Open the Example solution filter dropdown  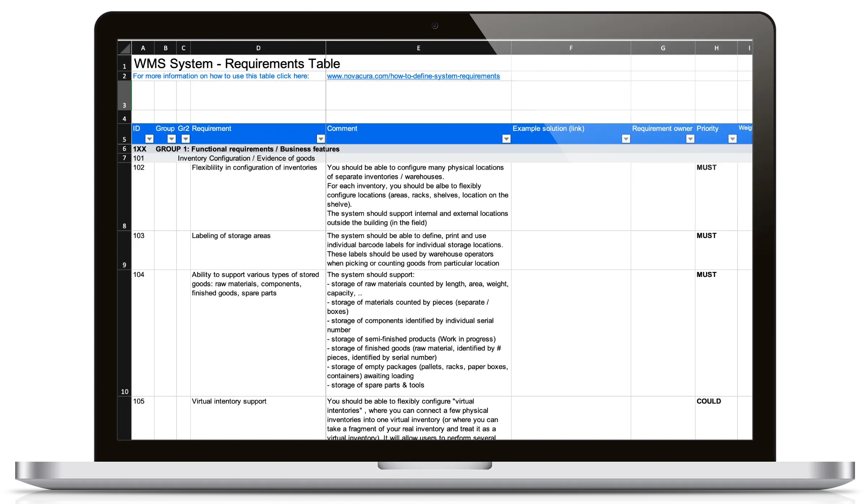(x=626, y=139)
